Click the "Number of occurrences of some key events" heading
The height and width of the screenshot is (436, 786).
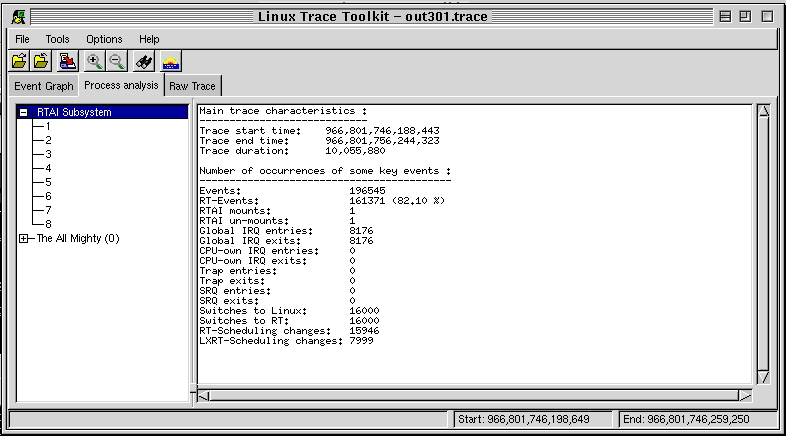pyautogui.click(x=325, y=171)
